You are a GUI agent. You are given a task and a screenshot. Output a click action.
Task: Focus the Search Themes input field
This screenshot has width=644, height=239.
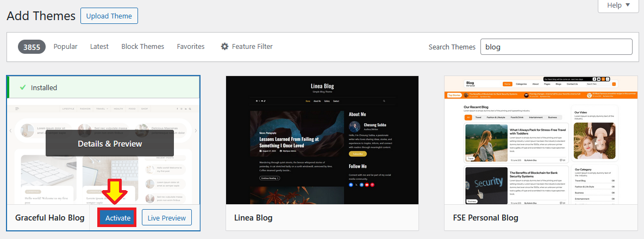click(x=556, y=47)
